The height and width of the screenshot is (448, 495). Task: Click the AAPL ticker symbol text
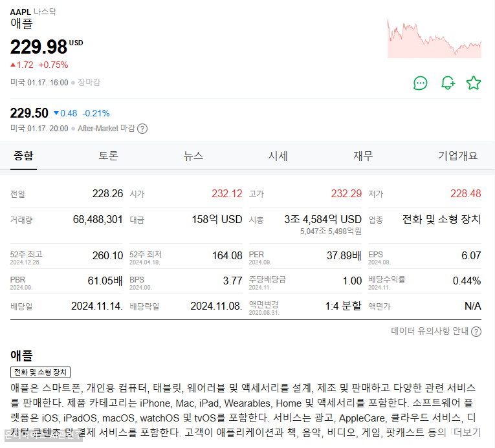(21, 12)
